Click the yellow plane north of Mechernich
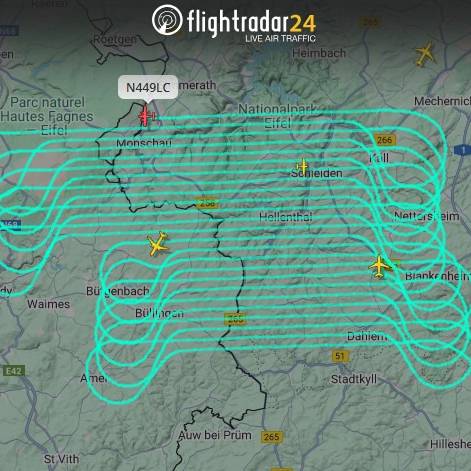The height and width of the screenshot is (471, 471). click(425, 54)
